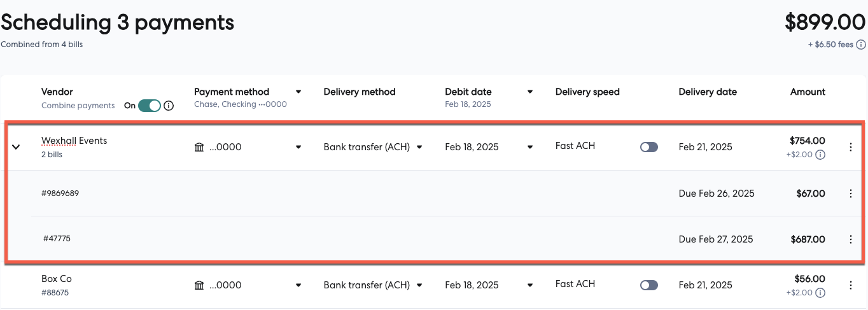This screenshot has width=868, height=310.
Task: Collapse the Wexhall Events bills chevron
Action: [x=17, y=147]
